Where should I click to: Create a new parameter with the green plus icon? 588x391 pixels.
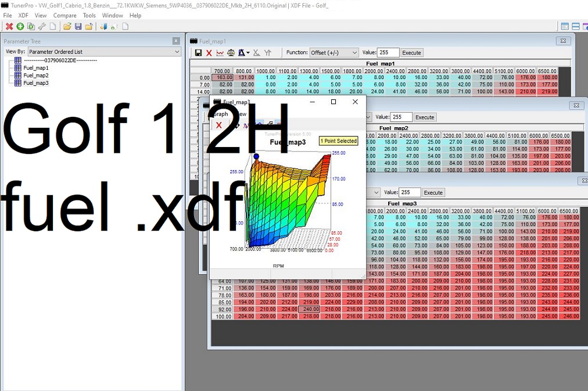pos(20,26)
